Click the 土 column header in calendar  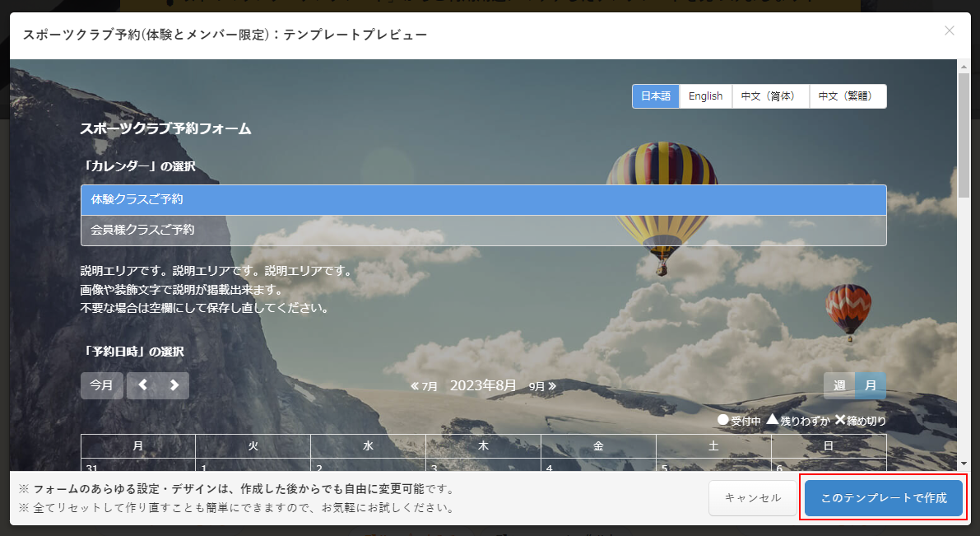pos(713,446)
